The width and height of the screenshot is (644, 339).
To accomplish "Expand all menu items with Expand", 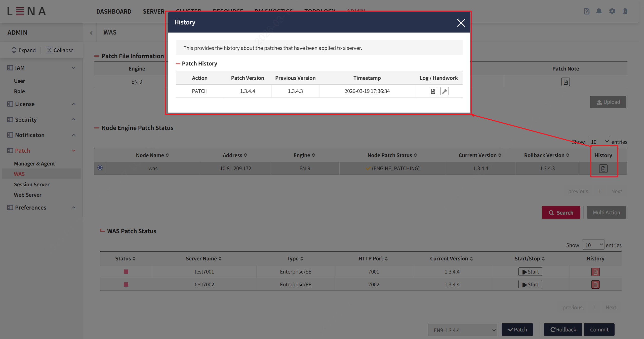I will tap(23, 50).
